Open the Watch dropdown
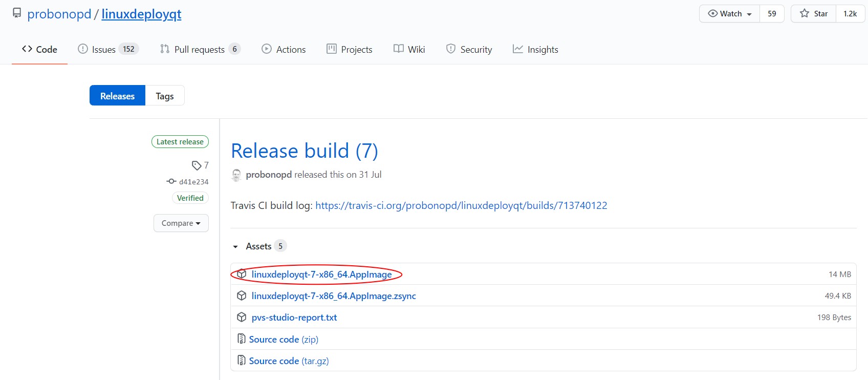Screen dimensions: 868x380 729,14
